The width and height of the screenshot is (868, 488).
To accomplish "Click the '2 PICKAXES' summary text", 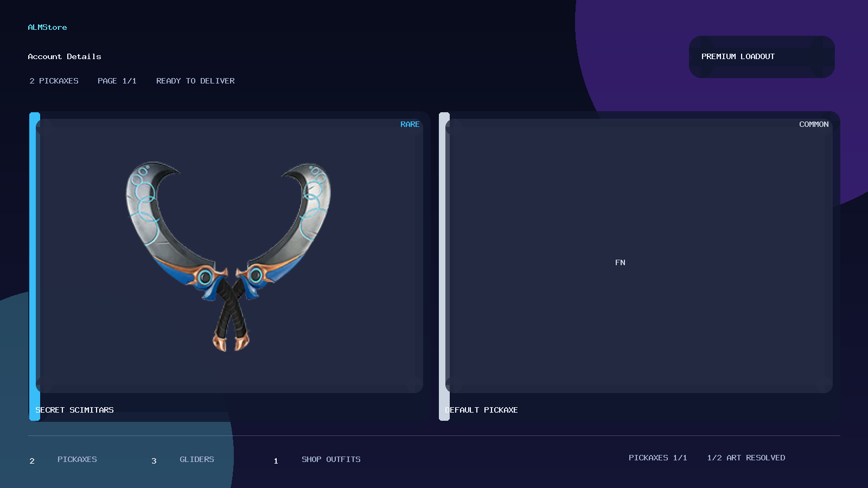I will tap(54, 81).
